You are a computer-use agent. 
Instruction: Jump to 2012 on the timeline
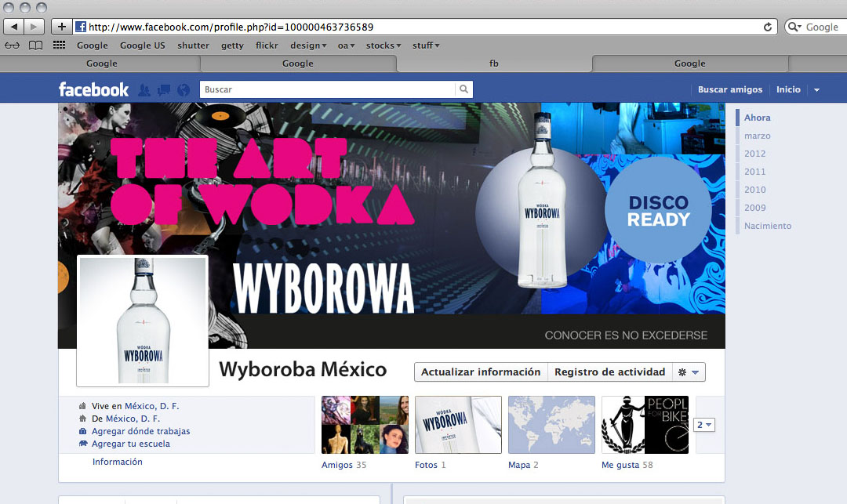click(754, 154)
